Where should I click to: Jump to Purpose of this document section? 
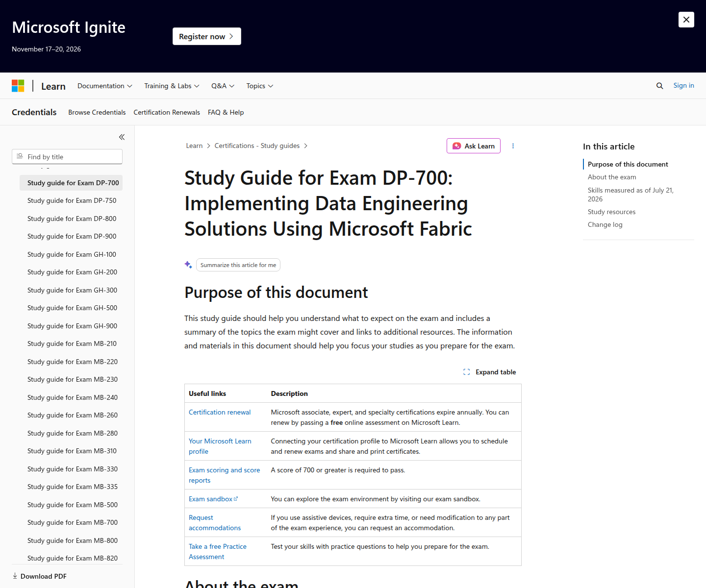point(628,164)
